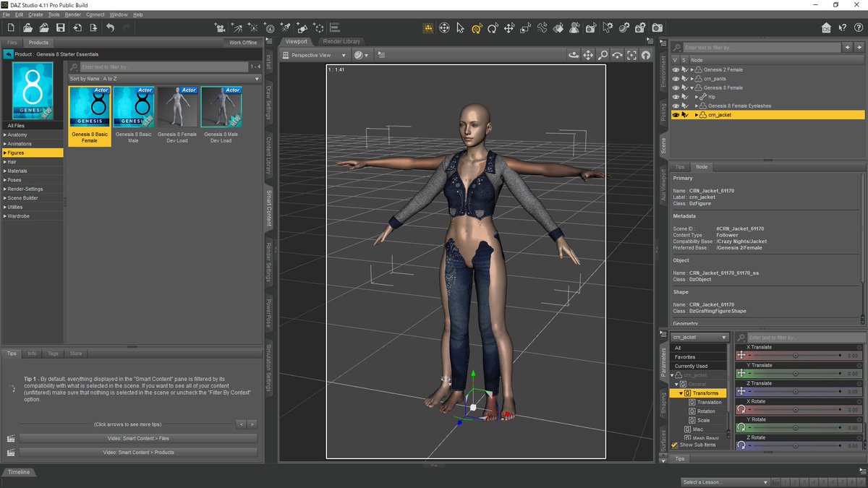The image size is (868, 488).
Task: Switch to the Files tab
Action: coord(12,43)
